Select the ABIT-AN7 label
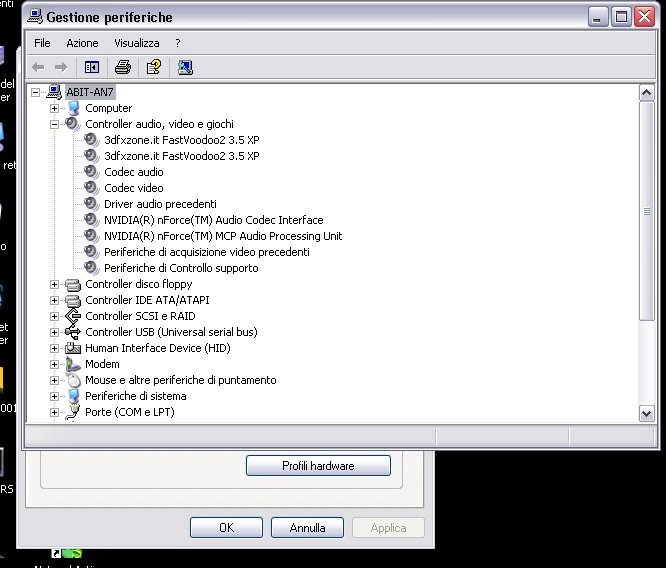This screenshot has width=666, height=568. [90, 92]
